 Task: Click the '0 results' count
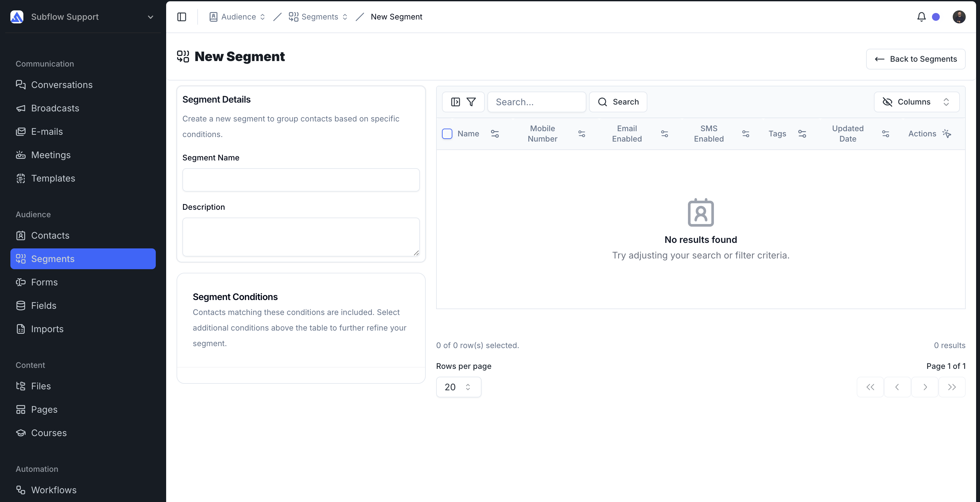pyautogui.click(x=949, y=345)
